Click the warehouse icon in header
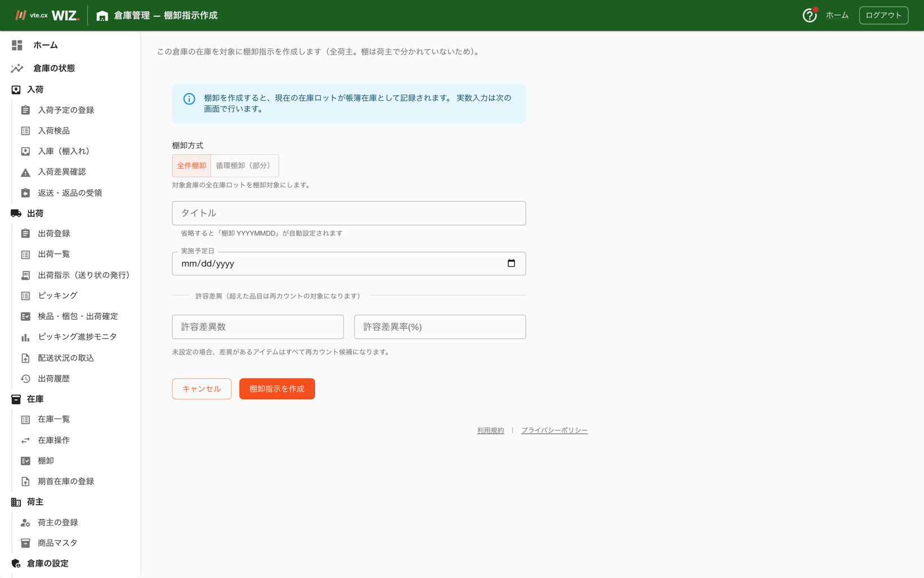This screenshot has height=578, width=924. [102, 16]
